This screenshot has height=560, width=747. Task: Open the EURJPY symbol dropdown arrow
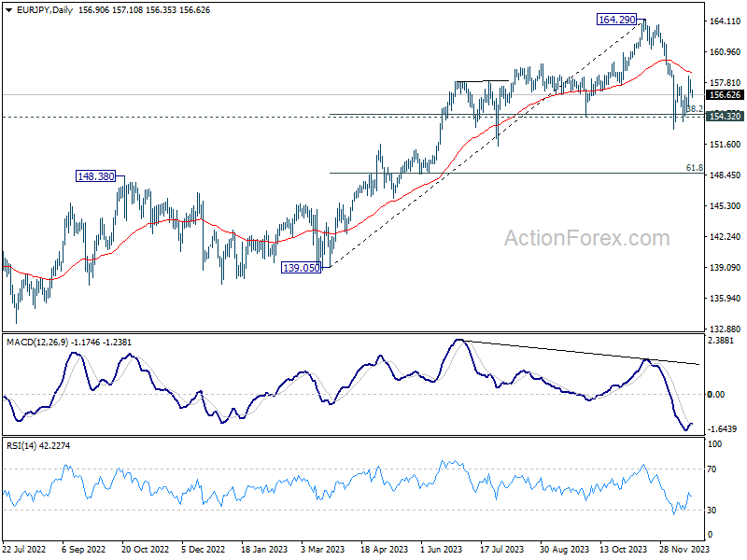coord(9,10)
